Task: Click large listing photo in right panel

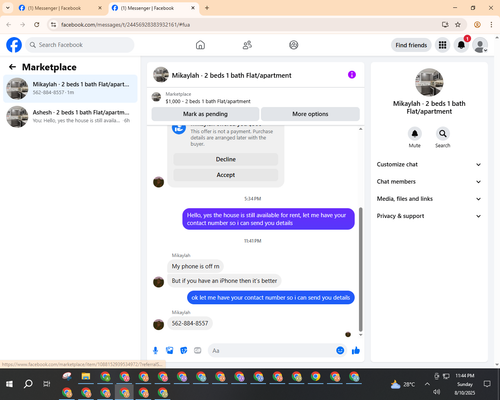Action: [429, 82]
